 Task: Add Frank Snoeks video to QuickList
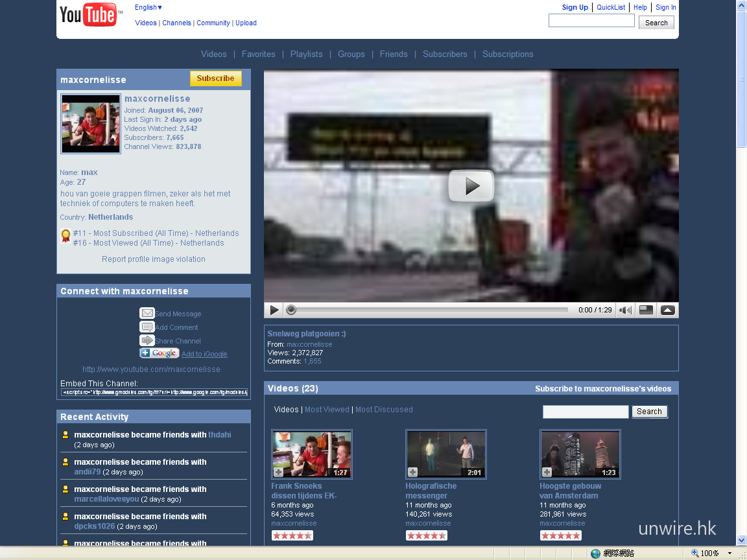point(278,472)
